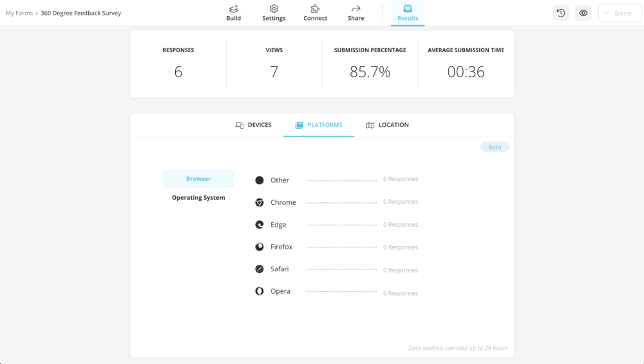Click the '0 Responses' value for Edge
Viewport: 644px width, 364px height.
[401, 225]
